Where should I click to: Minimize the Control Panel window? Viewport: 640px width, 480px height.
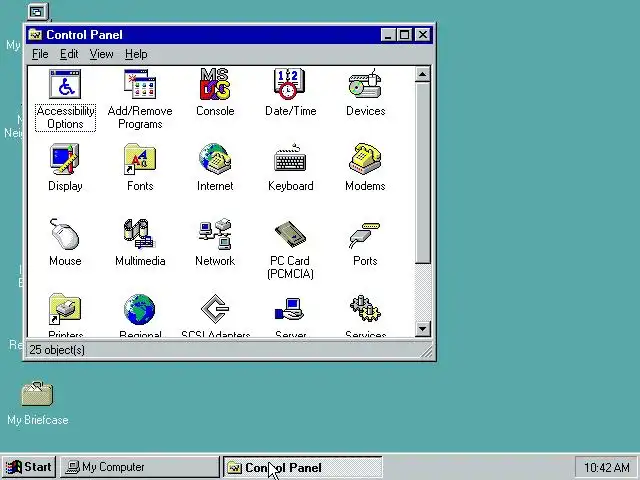click(x=388, y=35)
